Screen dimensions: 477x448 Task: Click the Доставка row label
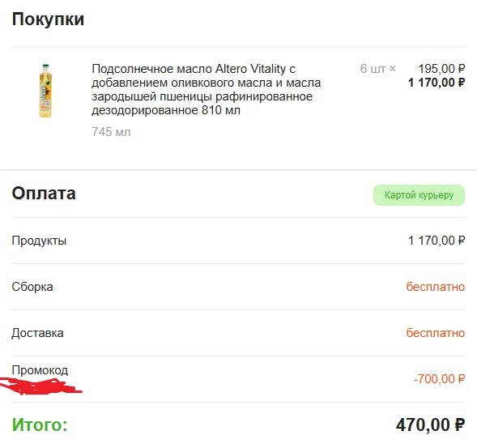tap(38, 333)
